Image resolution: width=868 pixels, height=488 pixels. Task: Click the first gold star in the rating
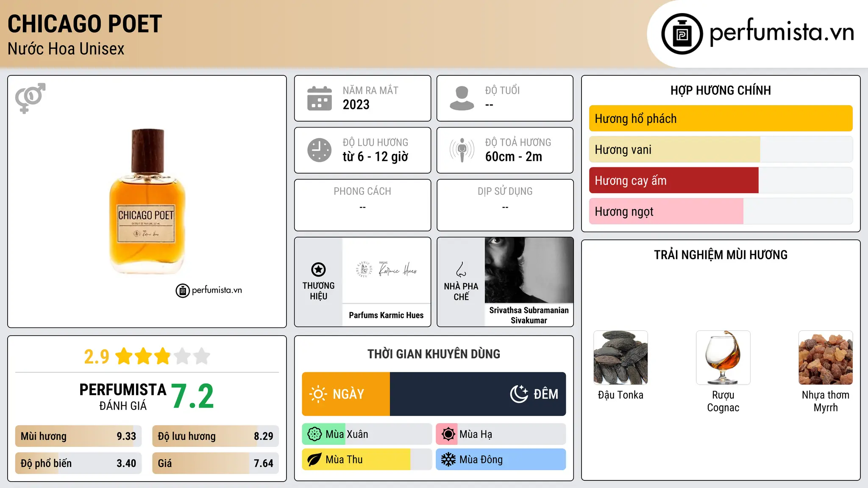click(x=124, y=356)
